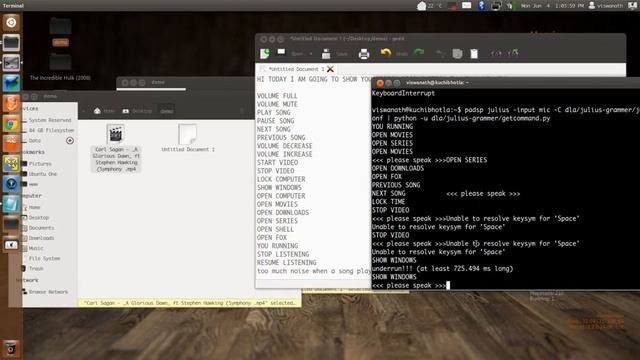The image size is (640, 360).
Task: Open the weather indicator in top panel
Action: tap(429, 5)
